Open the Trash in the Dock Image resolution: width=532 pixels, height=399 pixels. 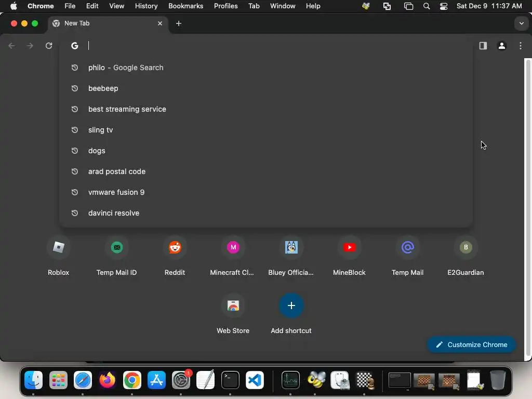click(498, 380)
